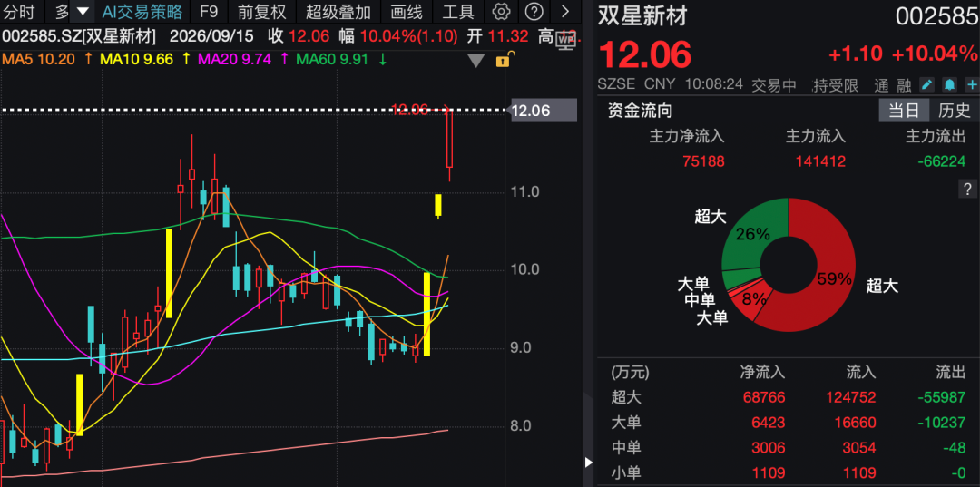The height and width of the screenshot is (487, 980).
Task: Open the AI交易策略 menu
Action: (x=142, y=12)
